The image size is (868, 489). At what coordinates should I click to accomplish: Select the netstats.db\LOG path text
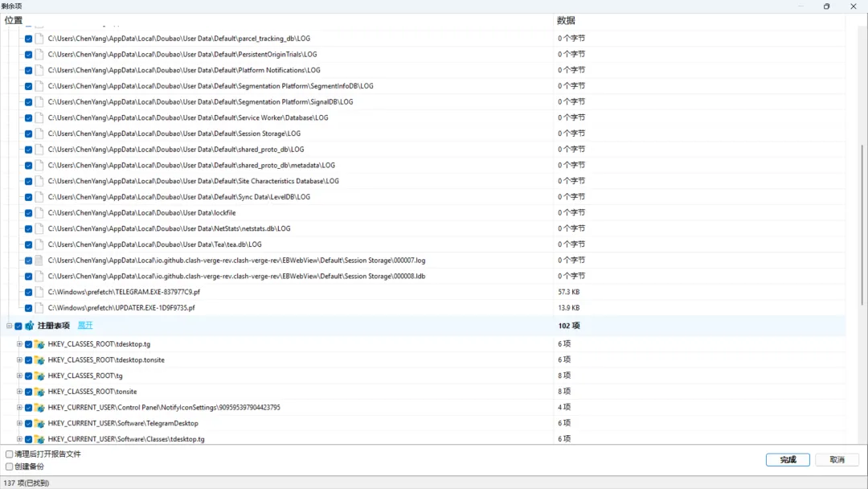tap(169, 228)
